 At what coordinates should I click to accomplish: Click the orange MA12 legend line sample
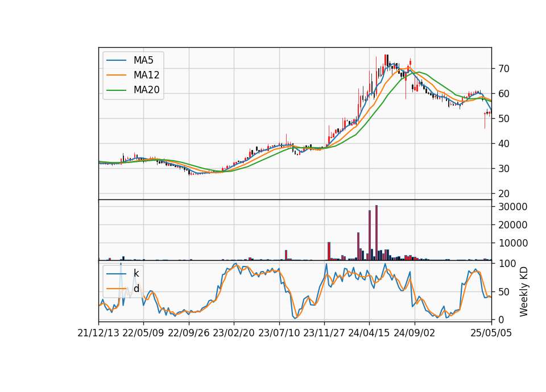(x=116, y=75)
